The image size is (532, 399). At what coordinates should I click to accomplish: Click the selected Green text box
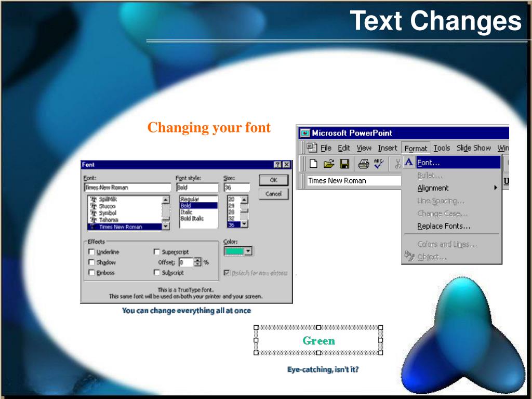click(x=318, y=340)
